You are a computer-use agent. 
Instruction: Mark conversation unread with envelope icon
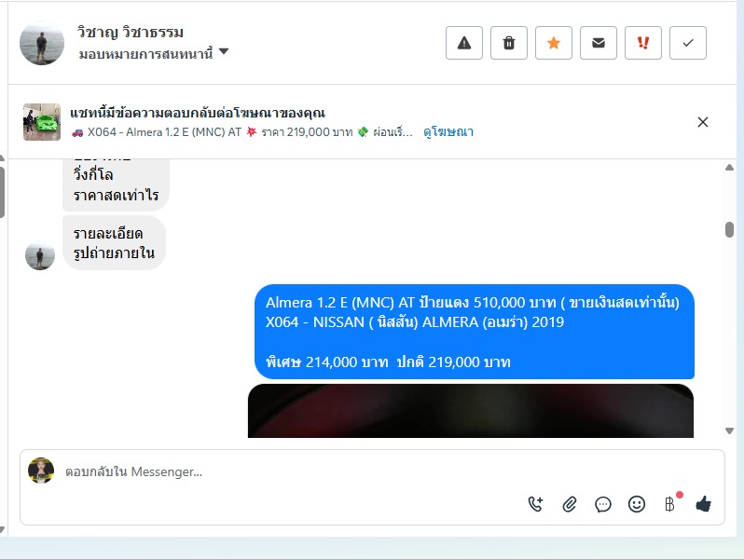coord(599,43)
